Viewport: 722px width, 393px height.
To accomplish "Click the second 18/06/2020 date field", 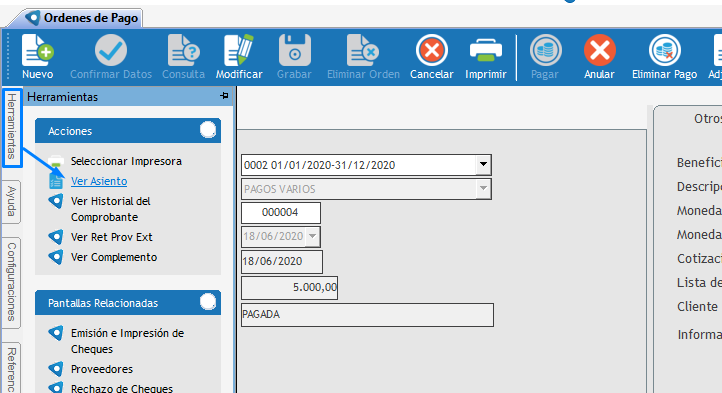I will [281, 261].
